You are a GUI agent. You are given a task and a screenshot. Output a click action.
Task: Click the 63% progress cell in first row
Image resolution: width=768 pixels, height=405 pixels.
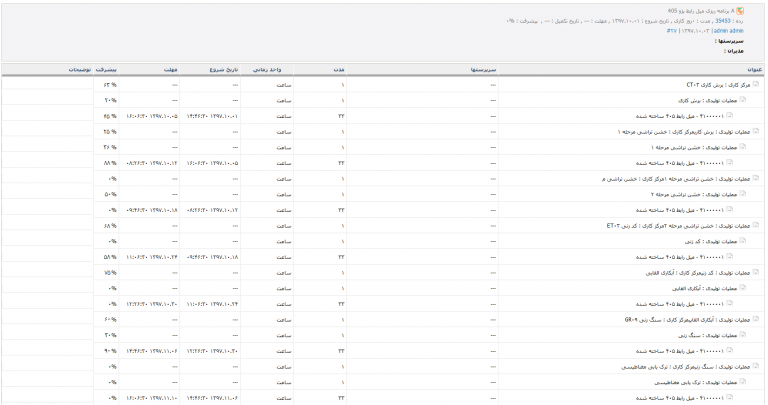coord(106,85)
